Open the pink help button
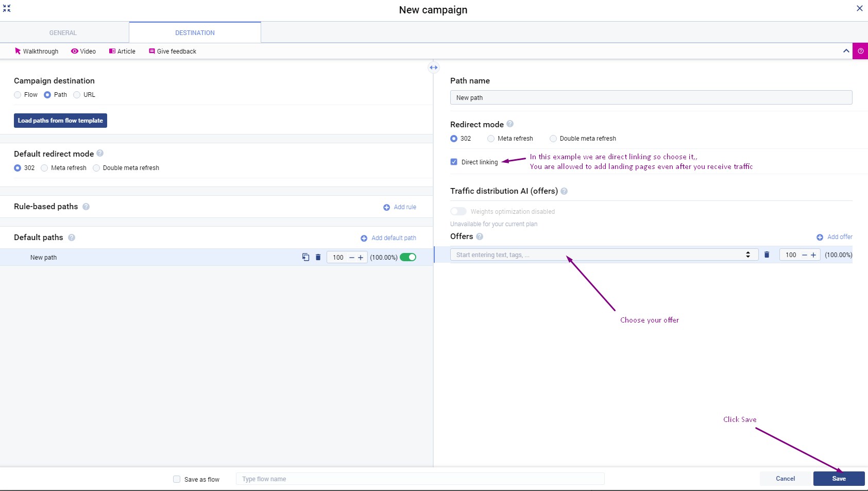This screenshot has width=868, height=491. tap(860, 51)
